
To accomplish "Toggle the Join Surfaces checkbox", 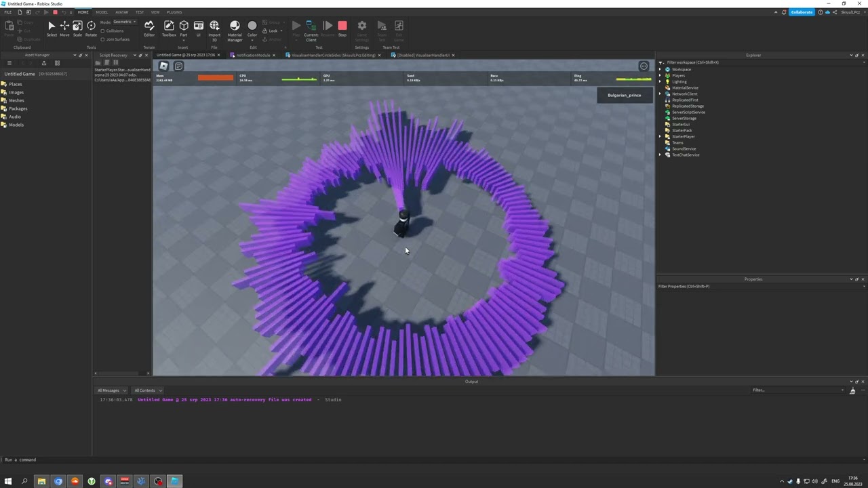I will pyautogui.click(x=102, y=39).
